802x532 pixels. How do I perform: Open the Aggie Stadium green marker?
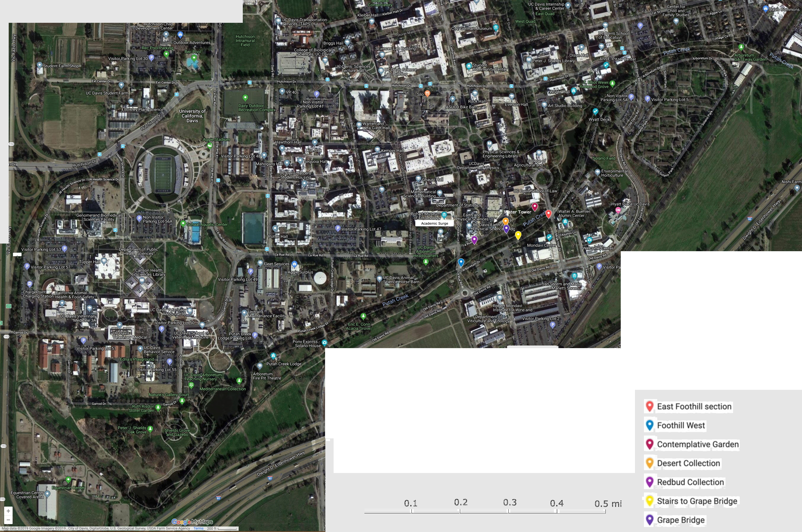[210, 146]
